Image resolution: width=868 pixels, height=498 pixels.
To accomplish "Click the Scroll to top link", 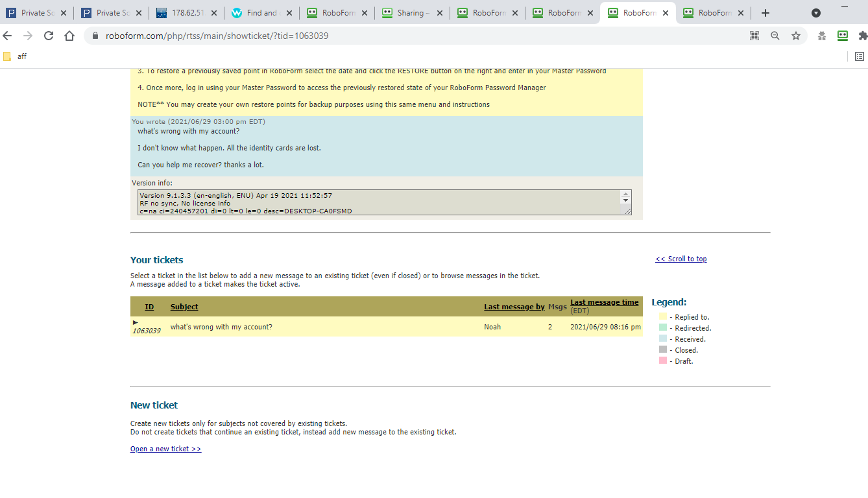I will 681,259.
